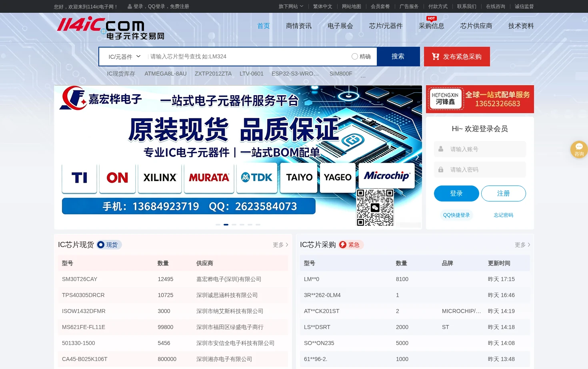Click the lock icon in the password field

441,170
